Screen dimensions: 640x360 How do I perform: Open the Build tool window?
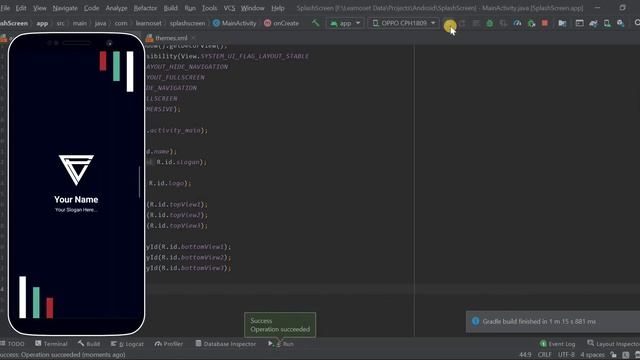click(x=89, y=344)
